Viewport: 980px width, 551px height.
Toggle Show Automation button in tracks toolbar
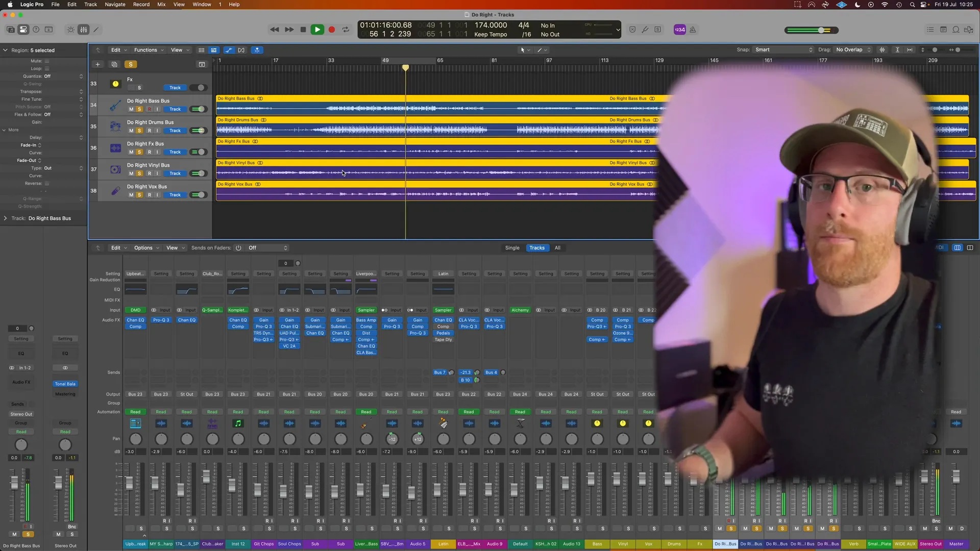pos(229,50)
